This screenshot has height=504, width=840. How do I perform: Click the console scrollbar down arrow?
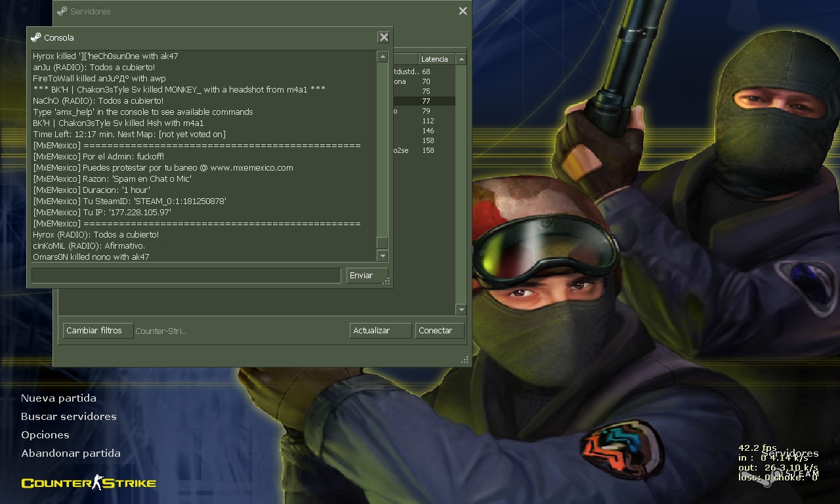(x=383, y=255)
